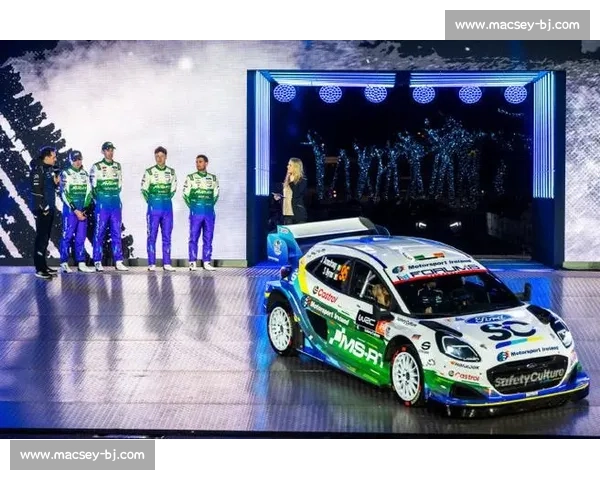Image resolution: width=600 pixels, height=480 pixels.
Task: Click the car's roof air scoop
Action: (x=426, y=255)
